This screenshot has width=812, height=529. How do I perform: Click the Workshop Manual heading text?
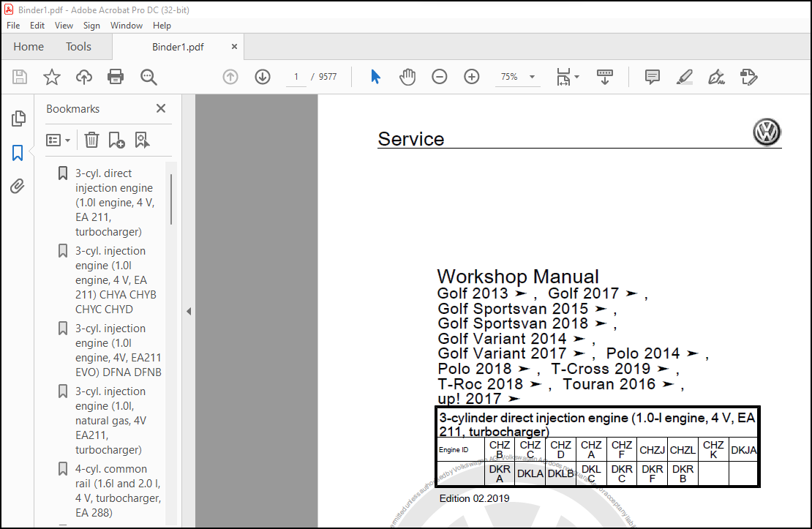tap(518, 276)
